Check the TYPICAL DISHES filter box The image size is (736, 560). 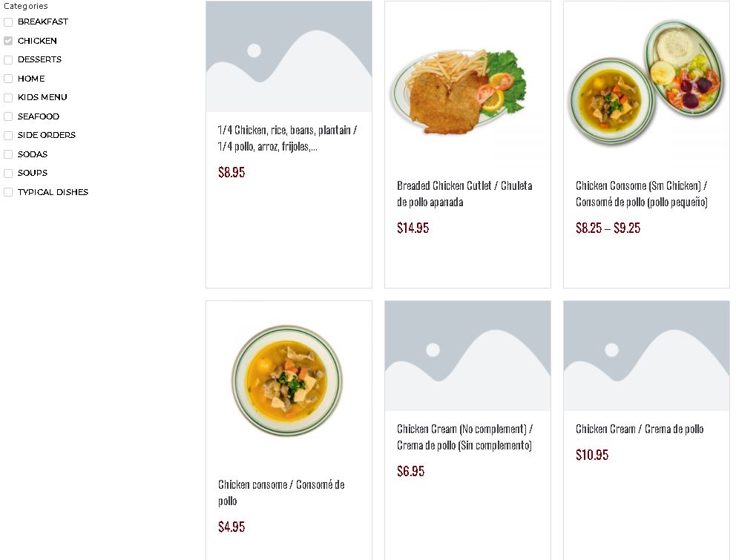point(8,192)
